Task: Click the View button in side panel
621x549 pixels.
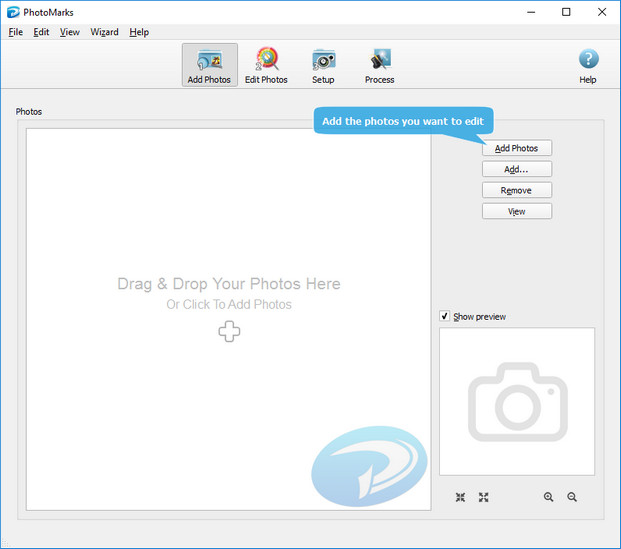Action: click(x=516, y=211)
